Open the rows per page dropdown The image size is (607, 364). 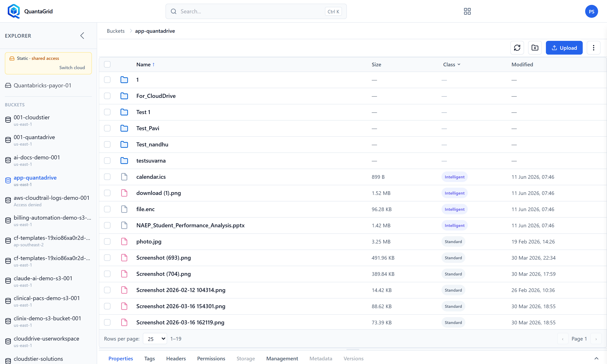click(155, 339)
